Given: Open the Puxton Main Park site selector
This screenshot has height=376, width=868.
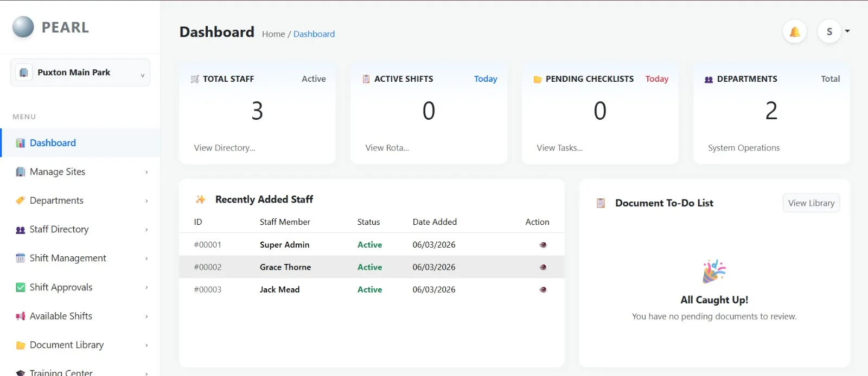Looking at the screenshot, I should (80, 73).
